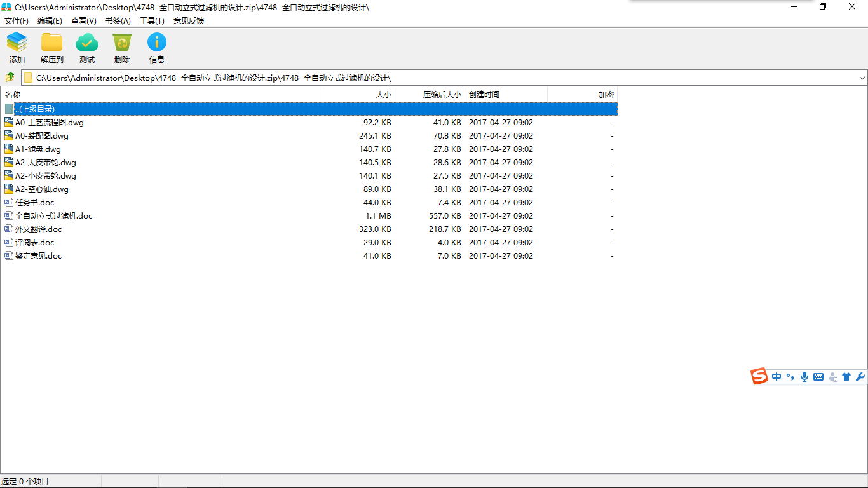Open the 编辑(E) menu

[50, 21]
